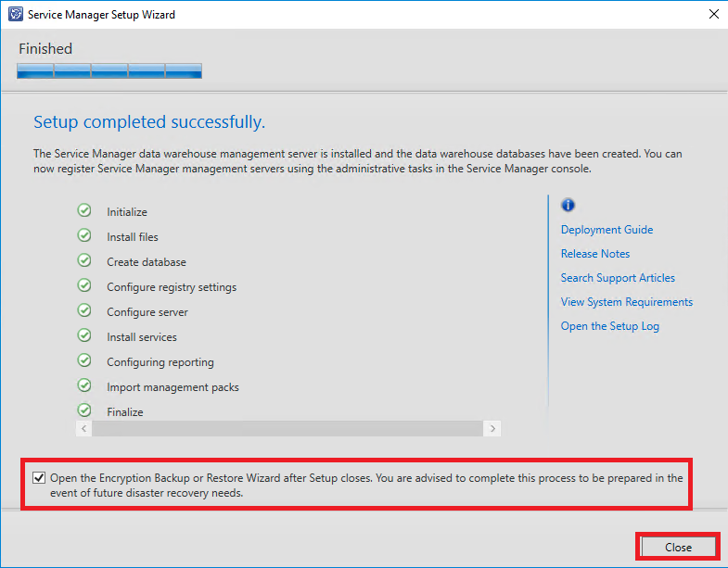The image size is (728, 568).
Task: Click the checkmark icon next to Create database
Action: coord(84,261)
